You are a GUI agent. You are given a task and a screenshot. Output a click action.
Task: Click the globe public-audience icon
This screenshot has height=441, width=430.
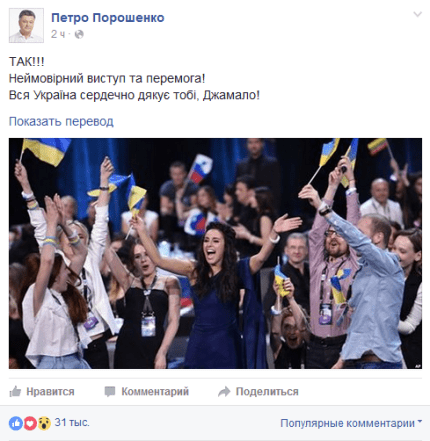click(79, 34)
